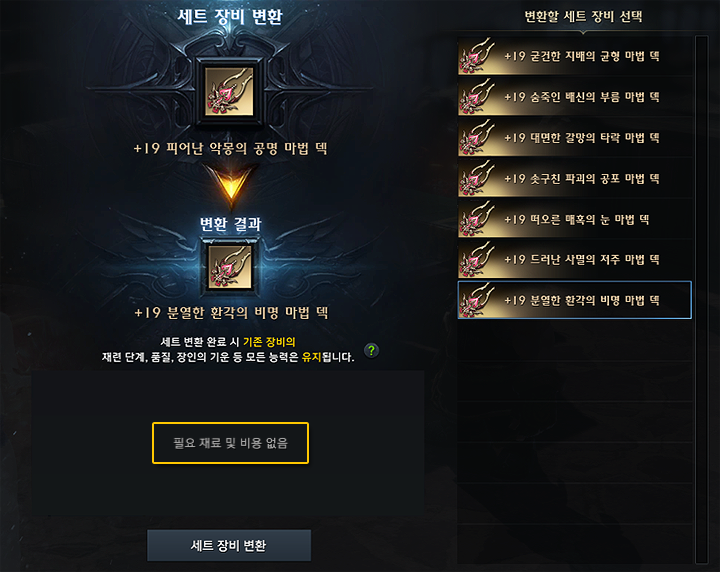
Task: Pick +19 드러난 사멸의 저주 마법 덱
Action: point(575,260)
